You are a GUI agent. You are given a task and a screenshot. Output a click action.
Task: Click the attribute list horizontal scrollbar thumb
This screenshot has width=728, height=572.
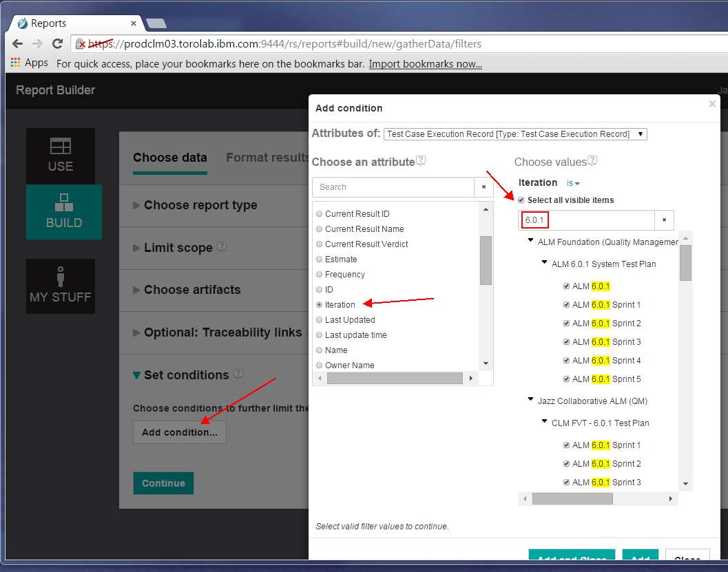(395, 378)
